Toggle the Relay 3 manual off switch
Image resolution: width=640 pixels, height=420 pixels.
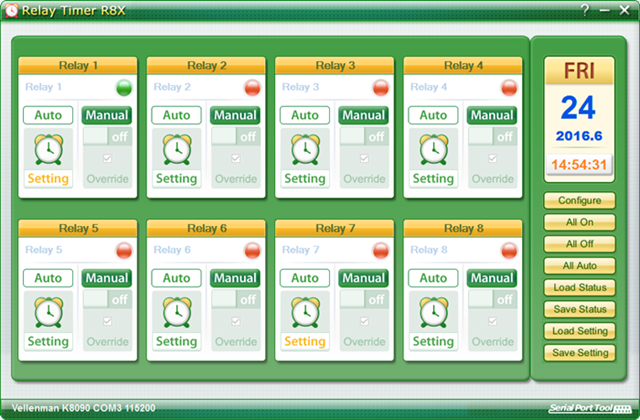coord(364,136)
